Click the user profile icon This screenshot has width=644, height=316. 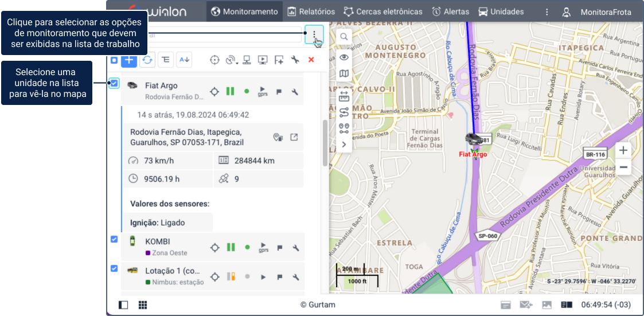tap(567, 12)
